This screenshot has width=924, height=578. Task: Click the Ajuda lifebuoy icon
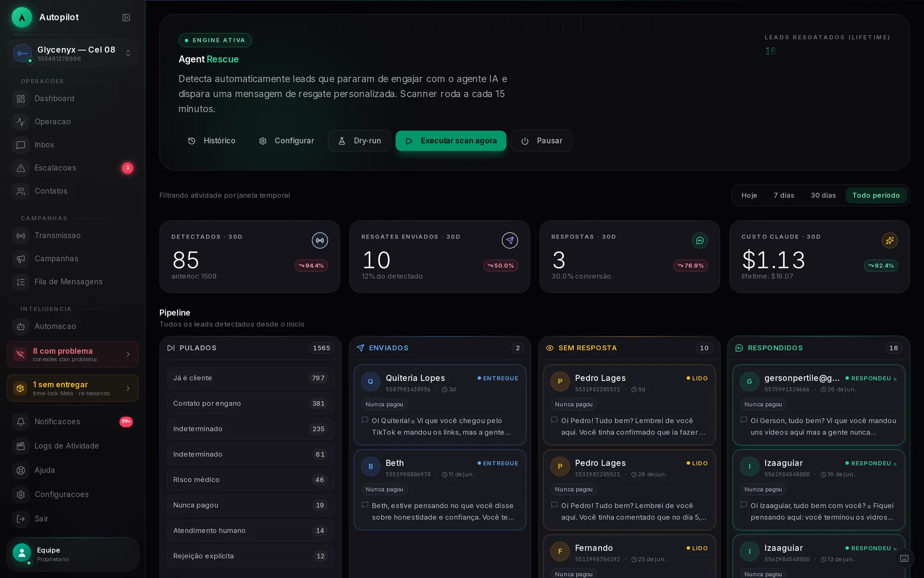(21, 470)
